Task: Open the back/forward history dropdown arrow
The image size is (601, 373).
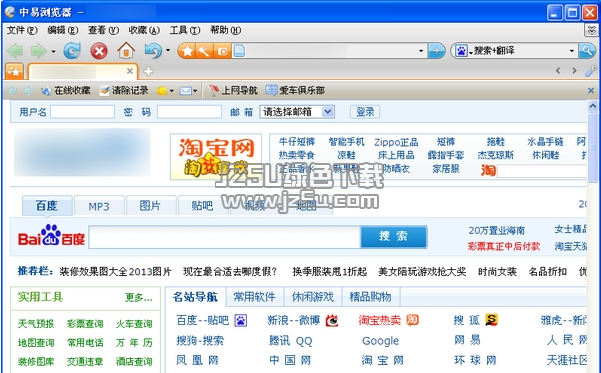Action: click(x=53, y=51)
